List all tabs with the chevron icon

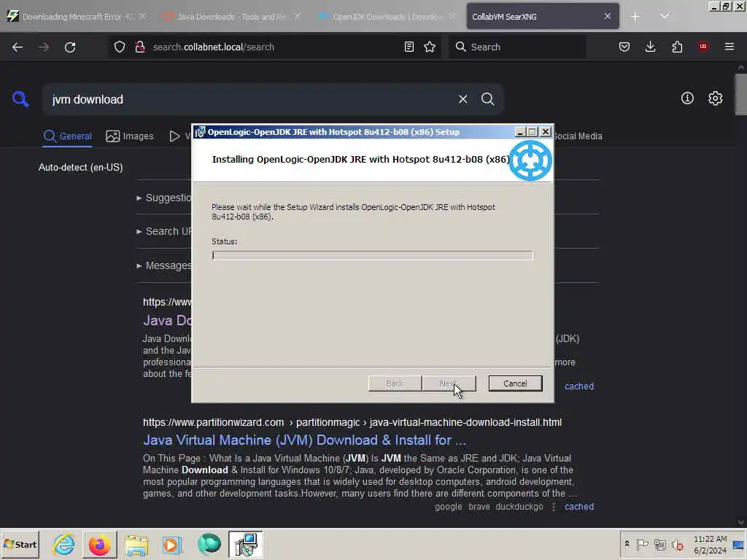pyautogui.click(x=664, y=17)
